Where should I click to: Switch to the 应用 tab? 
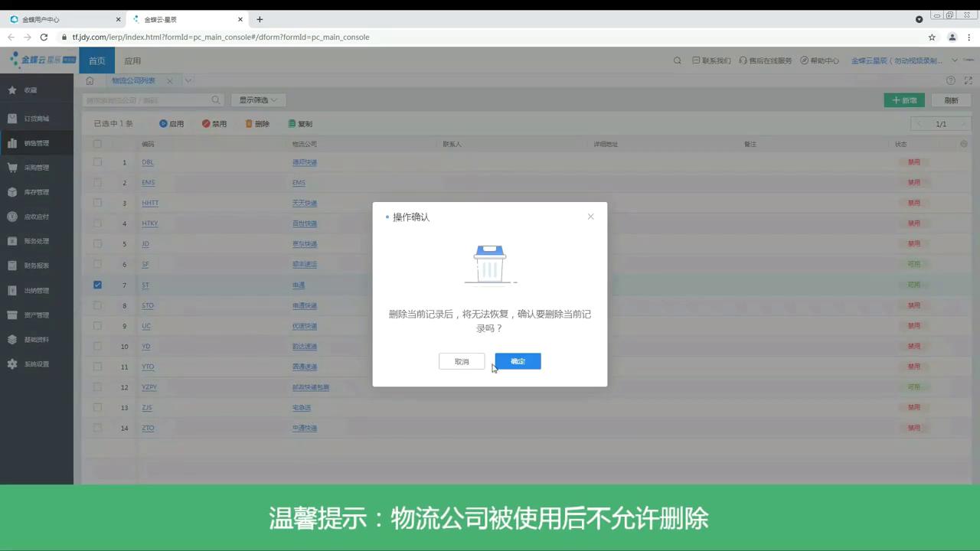[x=132, y=60]
